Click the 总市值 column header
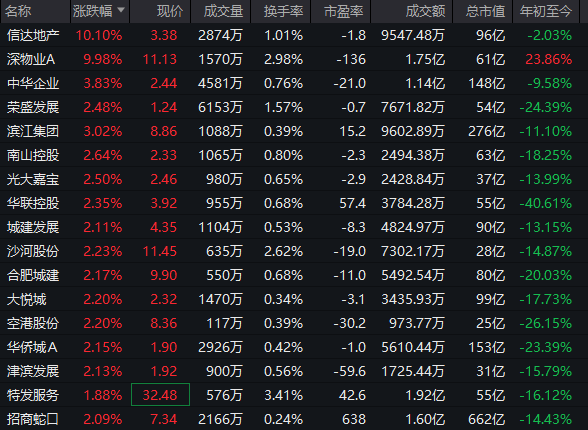This screenshot has width=588, height=430. tap(485, 12)
